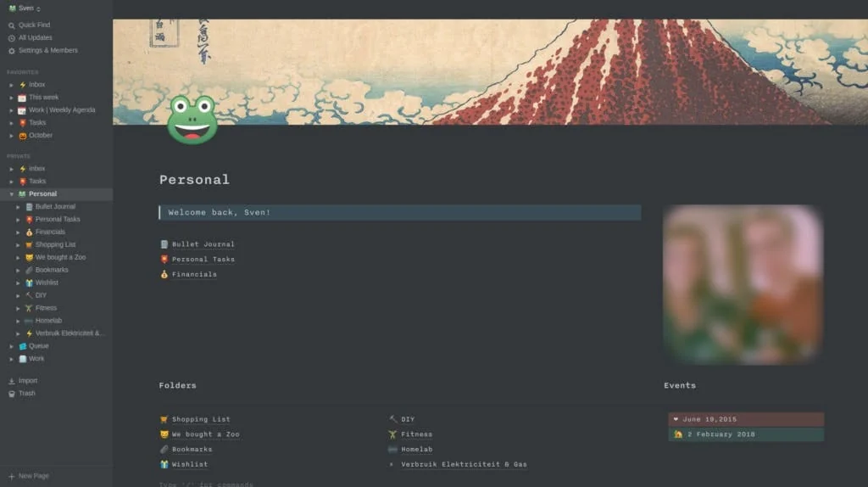
Task: Click the Work page icon
Action: tap(23, 359)
